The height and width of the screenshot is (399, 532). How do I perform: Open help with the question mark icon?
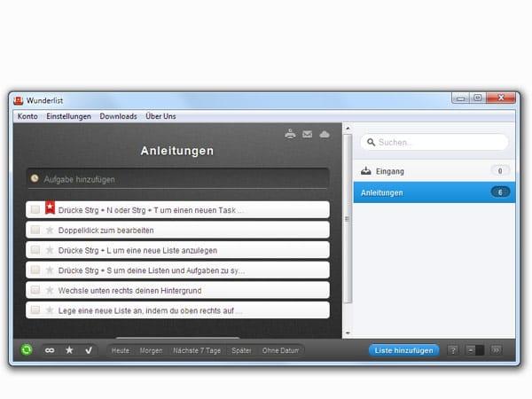coord(453,350)
